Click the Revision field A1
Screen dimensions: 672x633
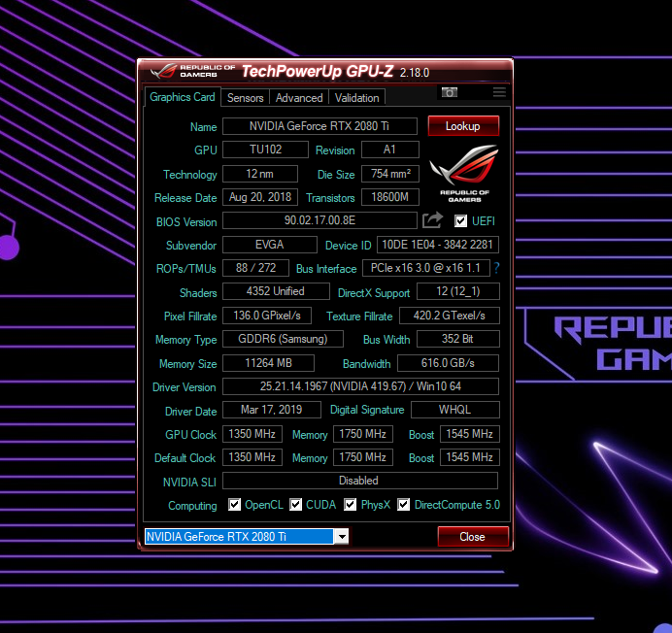(x=390, y=150)
